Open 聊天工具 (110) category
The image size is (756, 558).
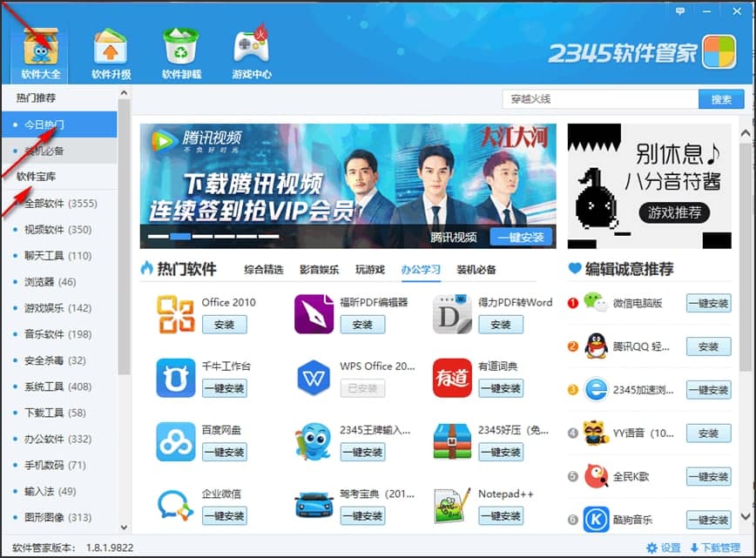pyautogui.click(x=59, y=255)
